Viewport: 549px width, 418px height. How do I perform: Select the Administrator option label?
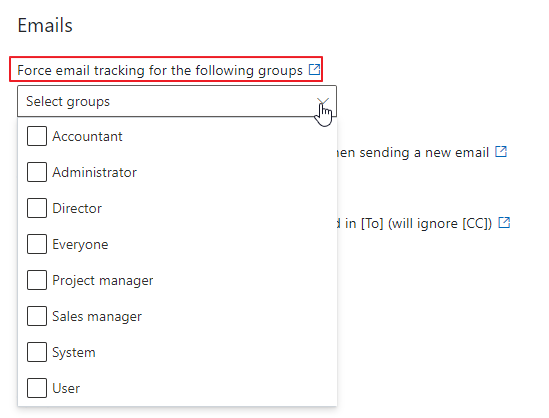95,172
